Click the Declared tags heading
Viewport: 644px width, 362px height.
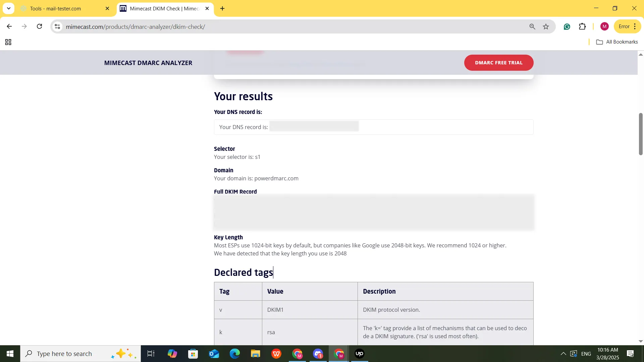click(244, 273)
